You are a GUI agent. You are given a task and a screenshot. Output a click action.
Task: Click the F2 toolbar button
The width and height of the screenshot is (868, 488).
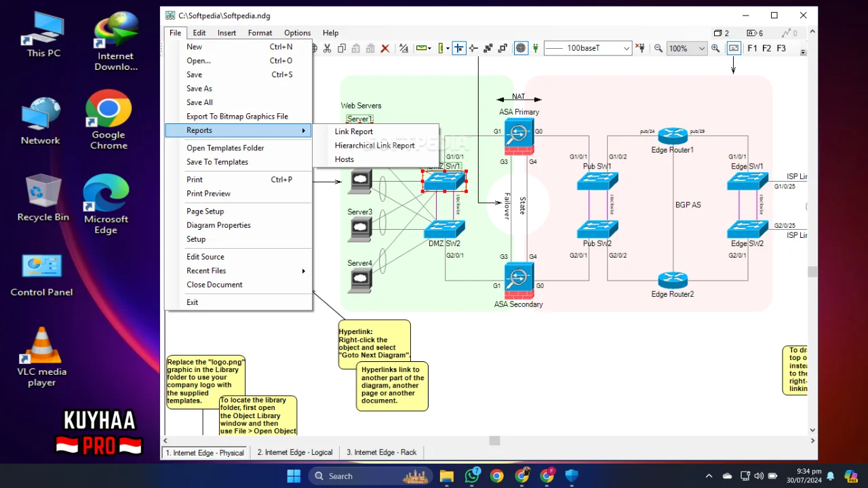click(766, 48)
